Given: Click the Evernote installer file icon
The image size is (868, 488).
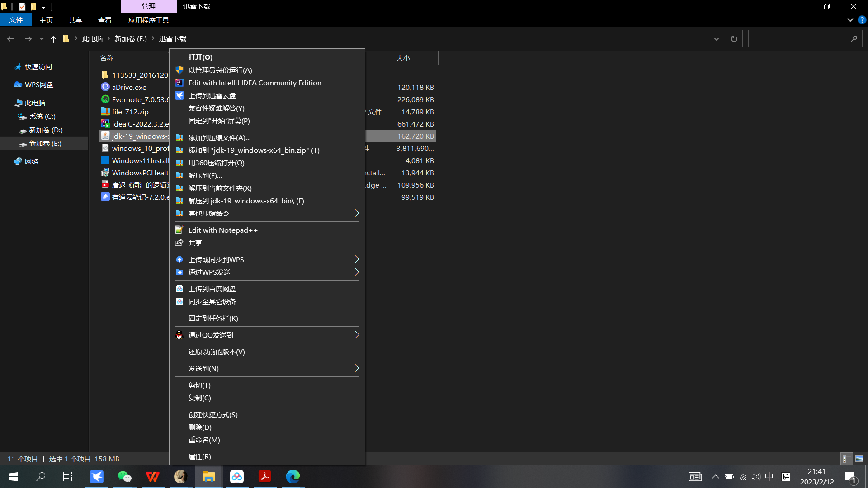Looking at the screenshot, I should (x=105, y=99).
